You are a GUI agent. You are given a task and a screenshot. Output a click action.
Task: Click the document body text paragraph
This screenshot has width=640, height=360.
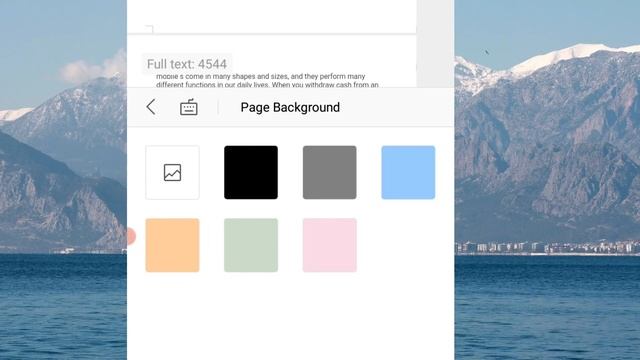[267, 80]
